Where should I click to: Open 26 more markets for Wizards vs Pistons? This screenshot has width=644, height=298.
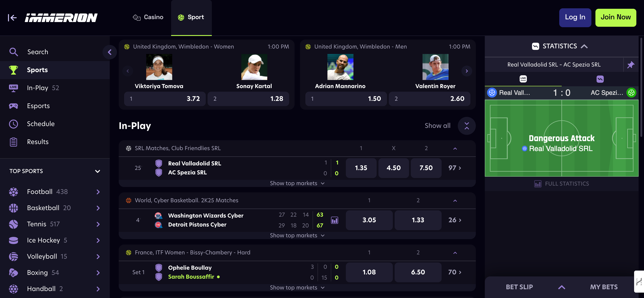click(x=455, y=220)
